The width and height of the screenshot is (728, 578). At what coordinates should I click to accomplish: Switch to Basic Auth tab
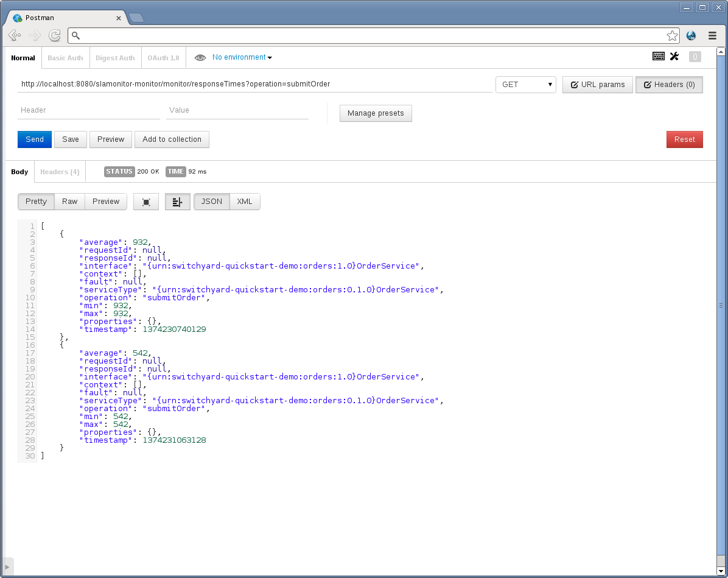point(65,58)
